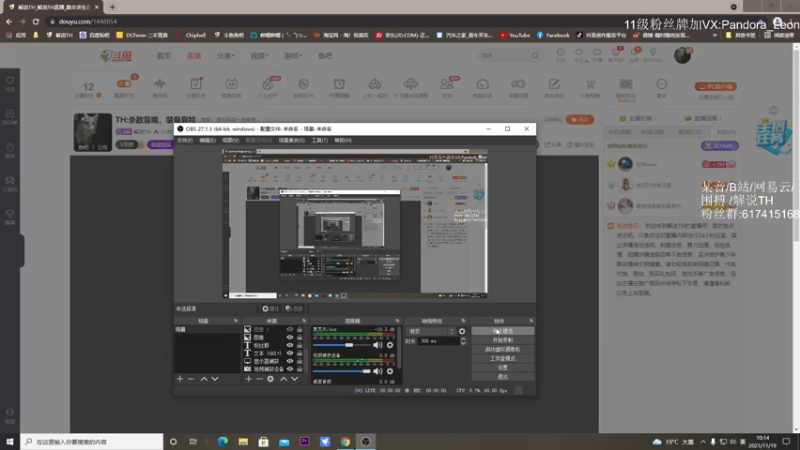Click the car icon in the Douyu streamer toolbar

point(375,84)
